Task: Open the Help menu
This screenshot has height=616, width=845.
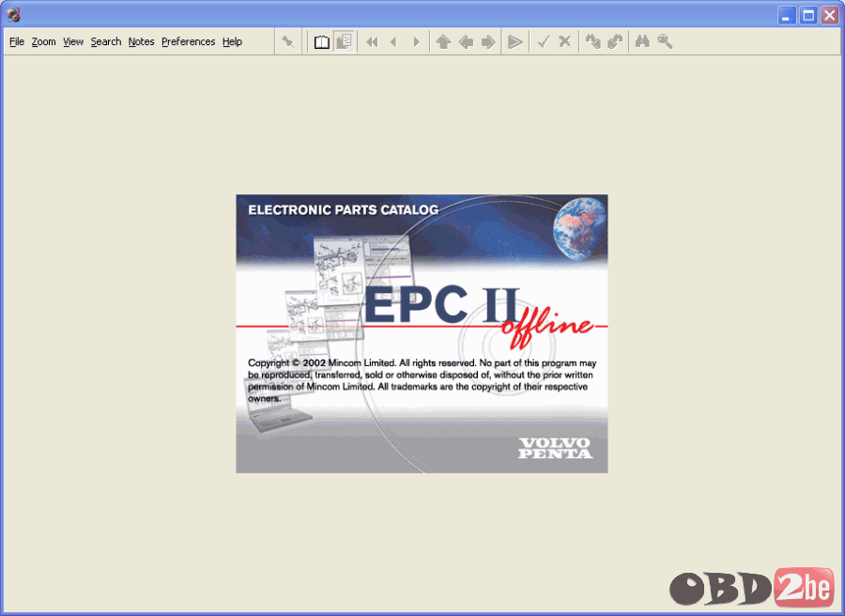Action: [232, 41]
